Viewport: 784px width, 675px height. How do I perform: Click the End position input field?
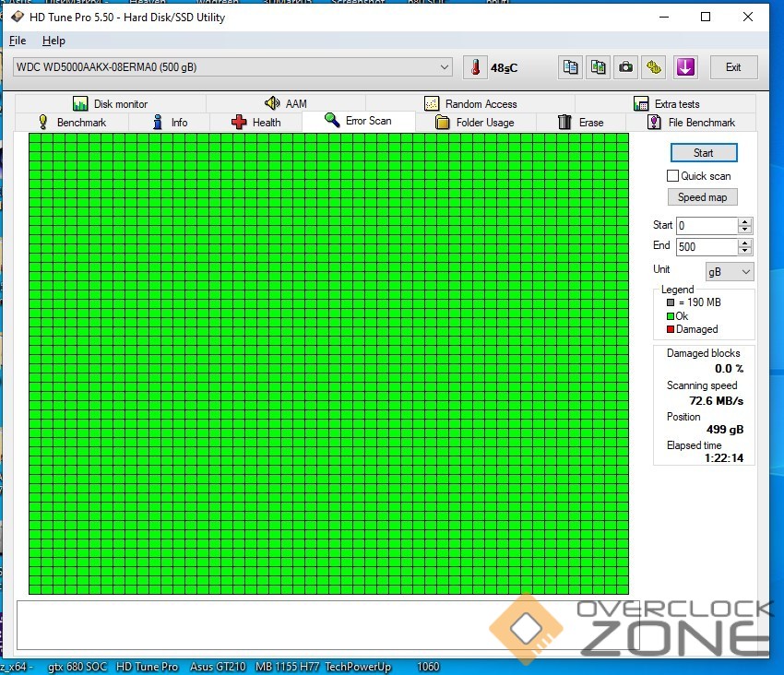tap(707, 246)
